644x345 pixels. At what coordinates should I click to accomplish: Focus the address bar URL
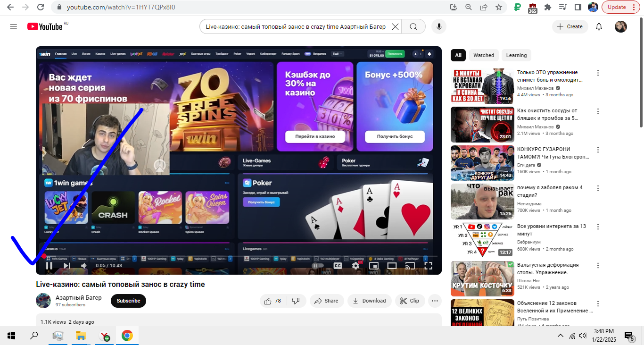pyautogui.click(x=121, y=8)
